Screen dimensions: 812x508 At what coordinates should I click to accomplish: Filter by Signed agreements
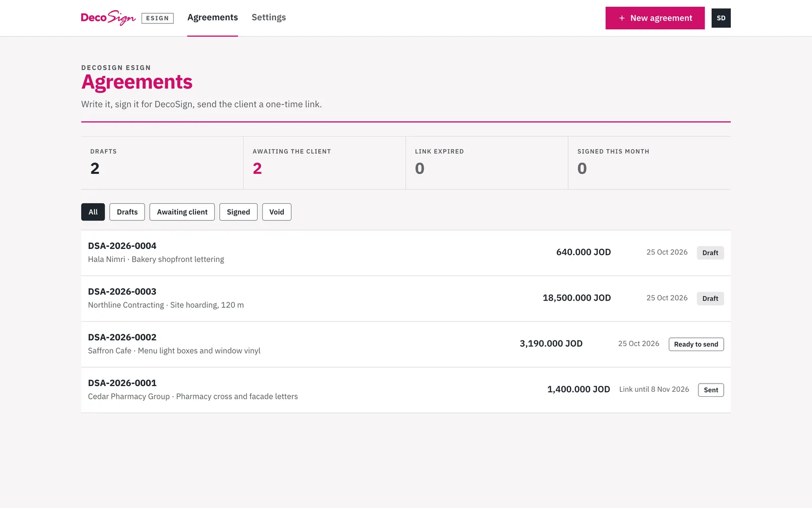pyautogui.click(x=239, y=212)
